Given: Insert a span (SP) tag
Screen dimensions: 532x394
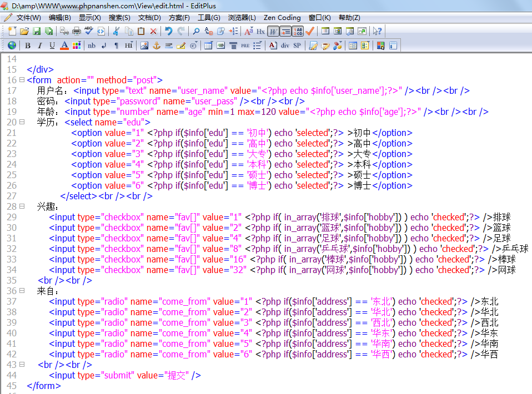Looking at the screenshot, I should 297,46.
